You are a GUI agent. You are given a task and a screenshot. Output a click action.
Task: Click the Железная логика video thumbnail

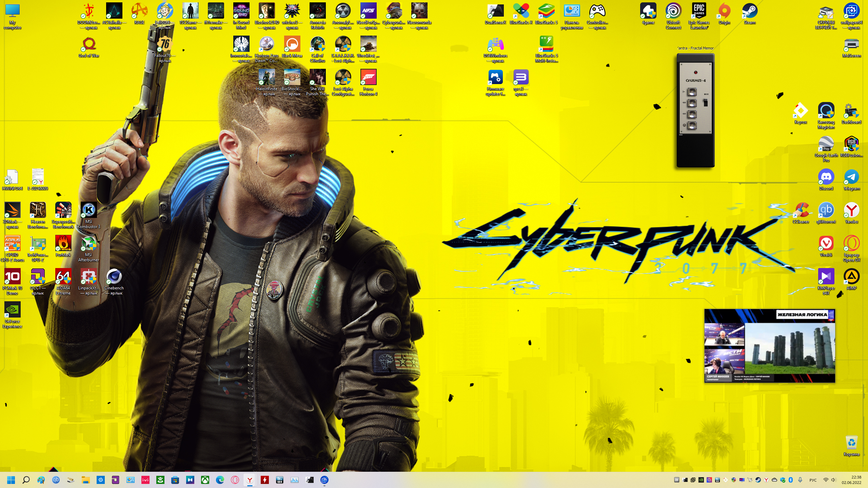coord(770,346)
